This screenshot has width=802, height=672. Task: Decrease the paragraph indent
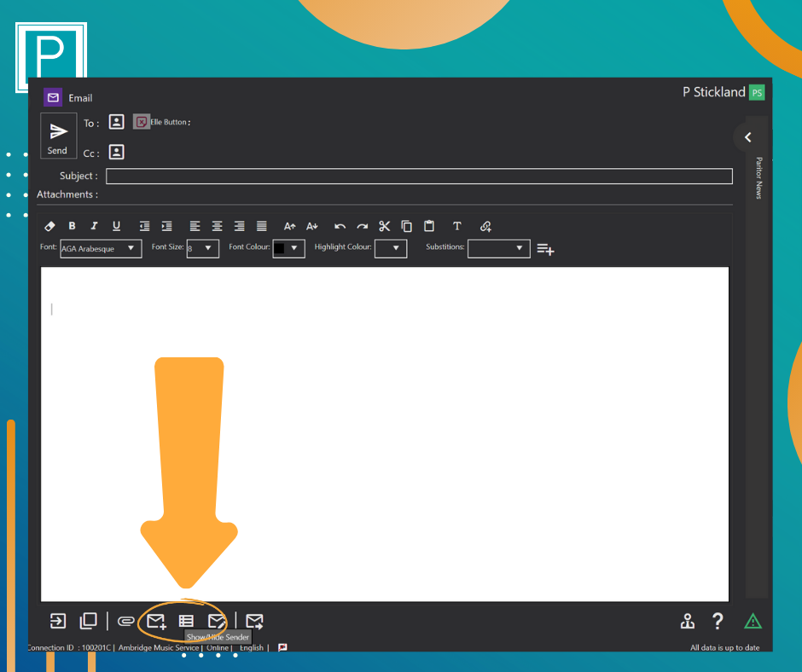(145, 226)
